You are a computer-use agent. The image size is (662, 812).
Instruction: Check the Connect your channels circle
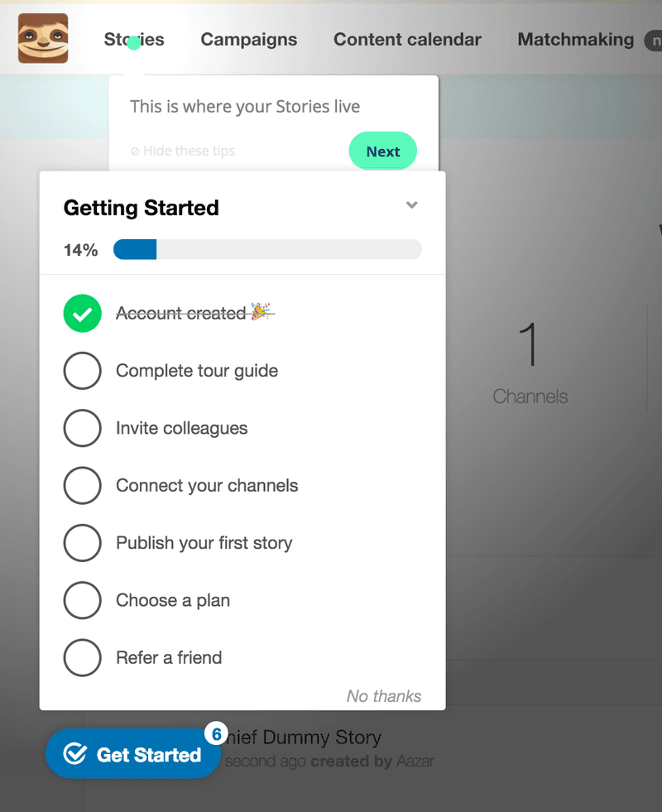(x=82, y=486)
